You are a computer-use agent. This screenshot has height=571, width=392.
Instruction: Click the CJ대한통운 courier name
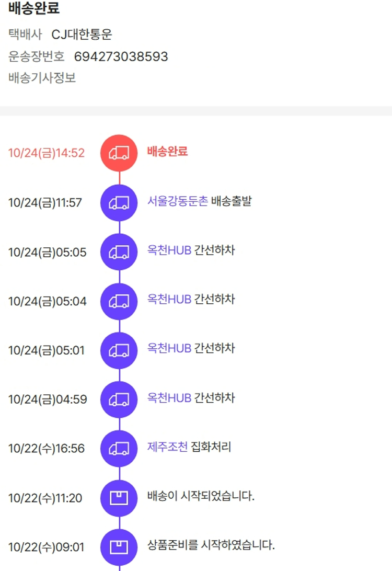tap(82, 35)
